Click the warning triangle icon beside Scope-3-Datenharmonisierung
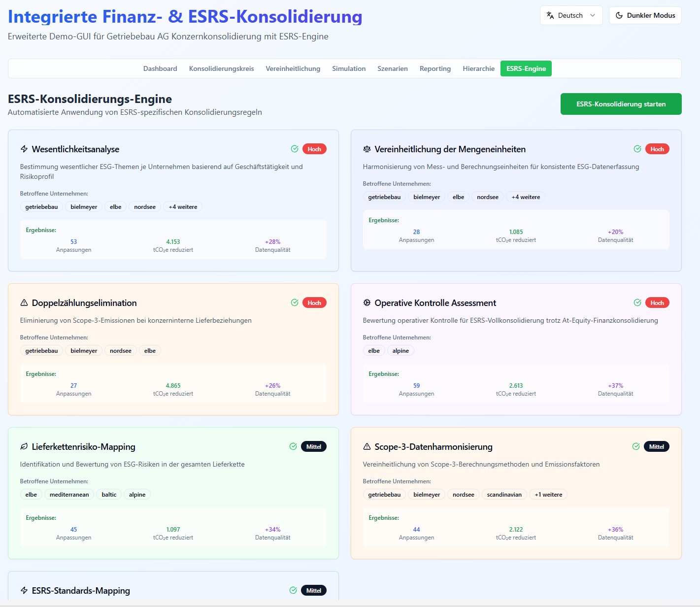Image resolution: width=700 pixels, height=607 pixels. coord(367,447)
